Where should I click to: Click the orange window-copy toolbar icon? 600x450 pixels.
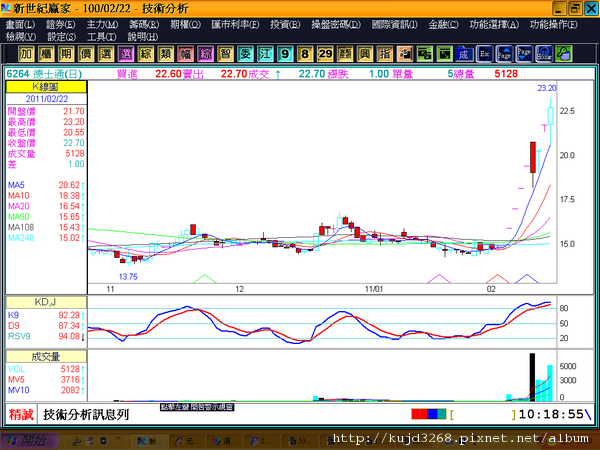click(x=404, y=54)
